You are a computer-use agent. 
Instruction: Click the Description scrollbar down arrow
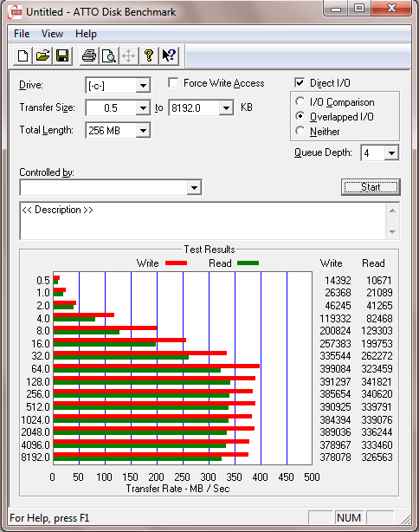pyautogui.click(x=392, y=231)
